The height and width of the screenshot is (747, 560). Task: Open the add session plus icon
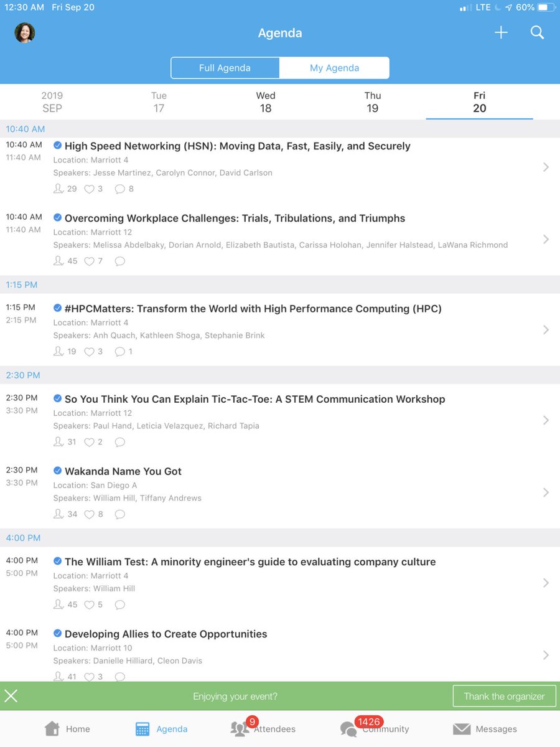501,33
